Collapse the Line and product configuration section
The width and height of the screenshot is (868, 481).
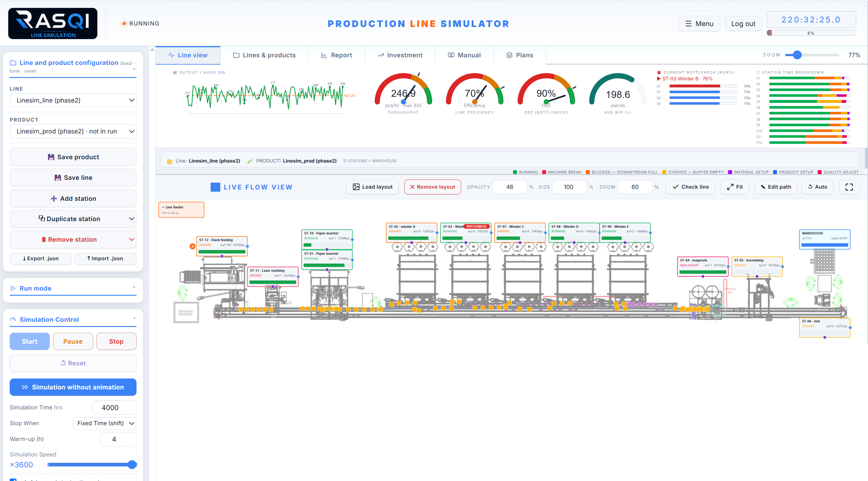click(134, 69)
